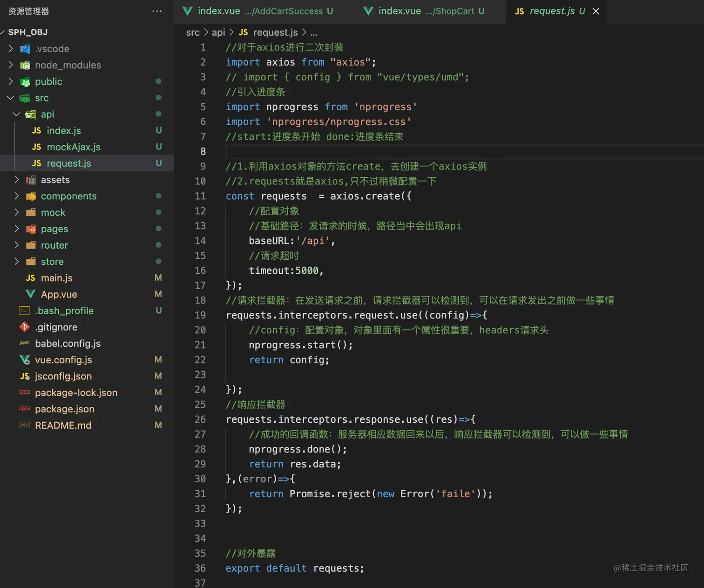Viewport: 704px width, 588px height.
Task: Click the public folder icon
Action: (25, 81)
